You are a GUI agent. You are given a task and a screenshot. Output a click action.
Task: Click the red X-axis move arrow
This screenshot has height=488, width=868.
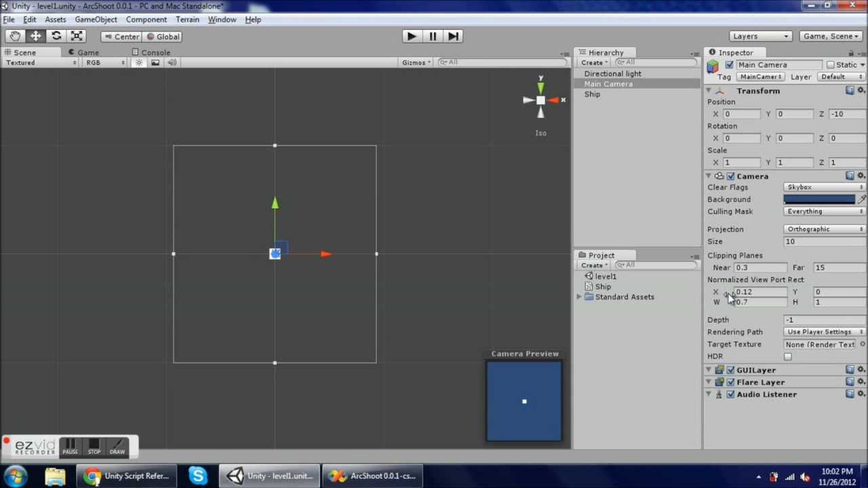coord(325,254)
